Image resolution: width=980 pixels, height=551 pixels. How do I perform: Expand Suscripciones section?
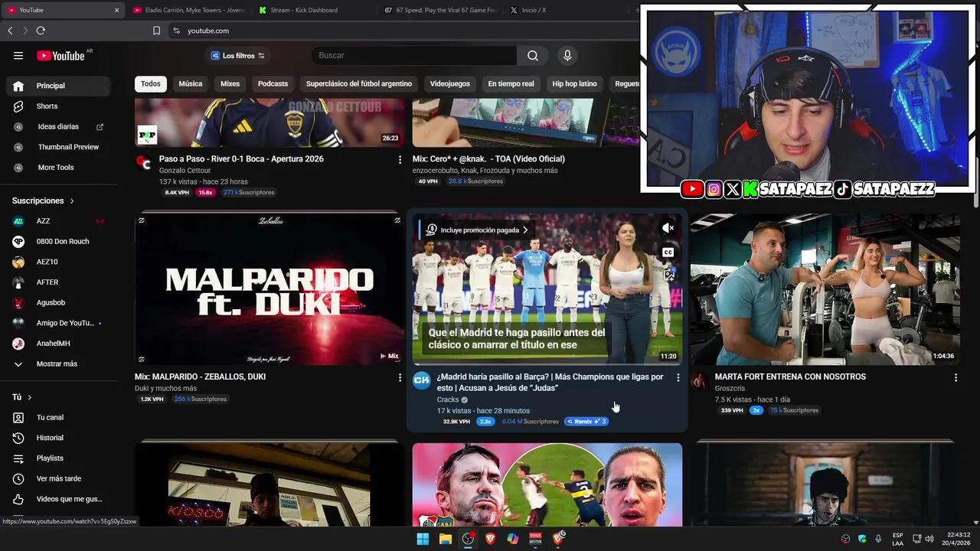click(44, 201)
